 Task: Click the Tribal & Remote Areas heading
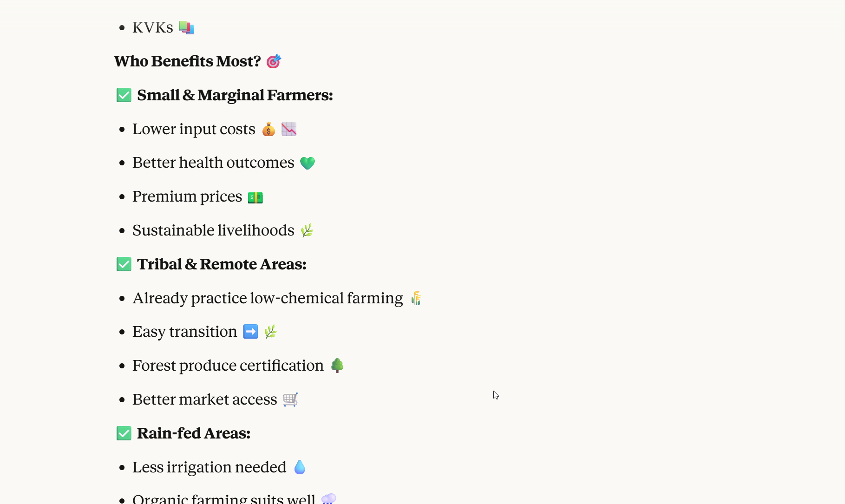[222, 264]
